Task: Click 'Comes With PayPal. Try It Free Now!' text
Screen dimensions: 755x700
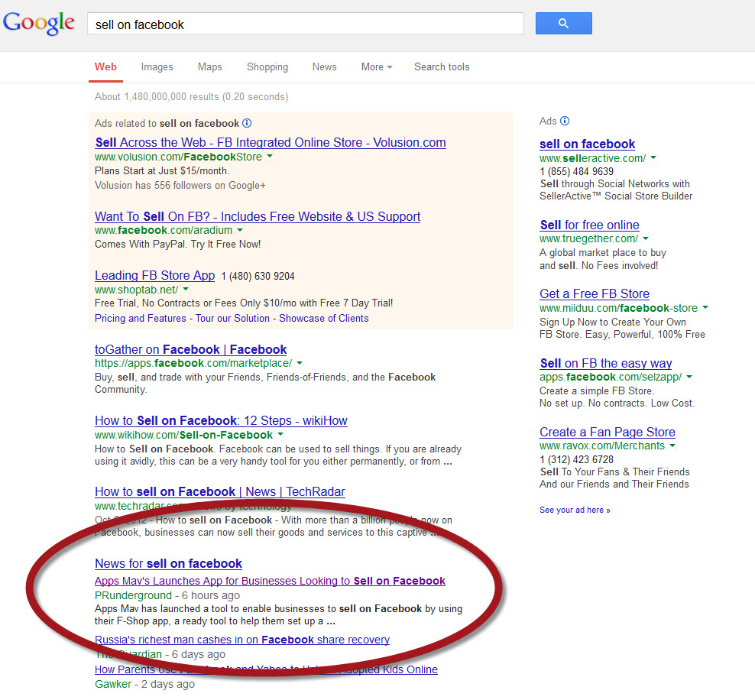Action: [x=178, y=244]
